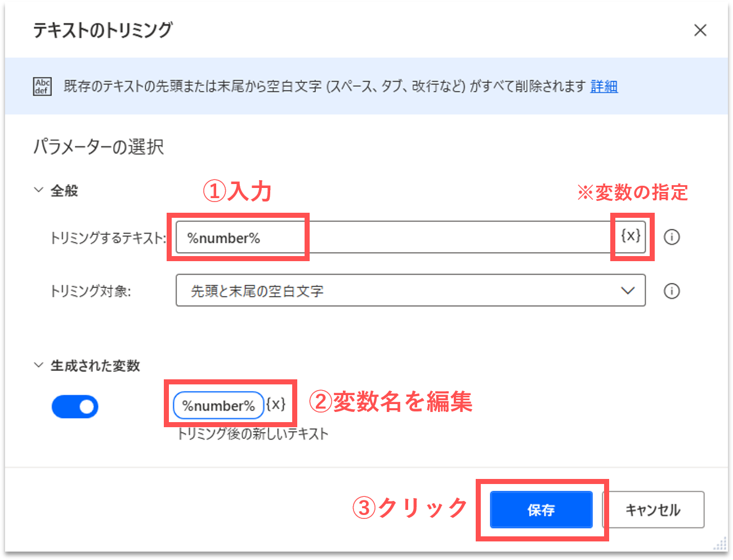The image size is (733, 560).
Task: Click info icon beside トリミングするテキスト field
Action: click(671, 238)
